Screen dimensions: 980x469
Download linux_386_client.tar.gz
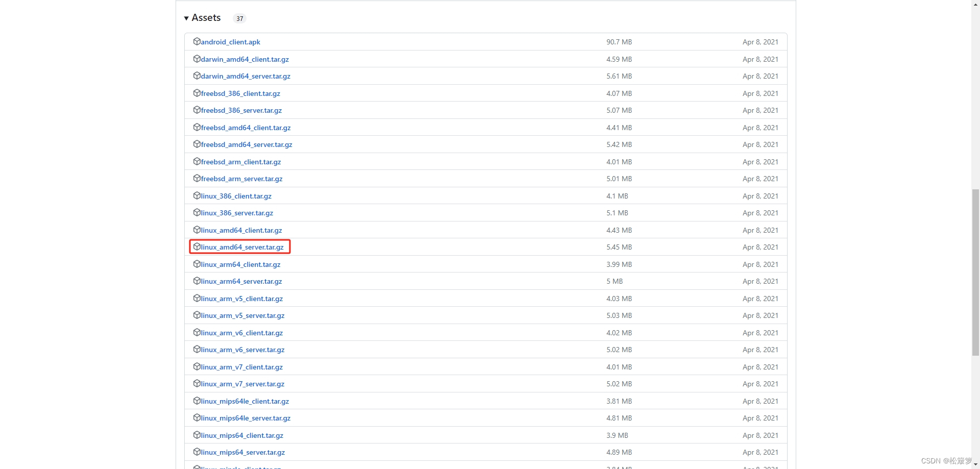tap(236, 196)
